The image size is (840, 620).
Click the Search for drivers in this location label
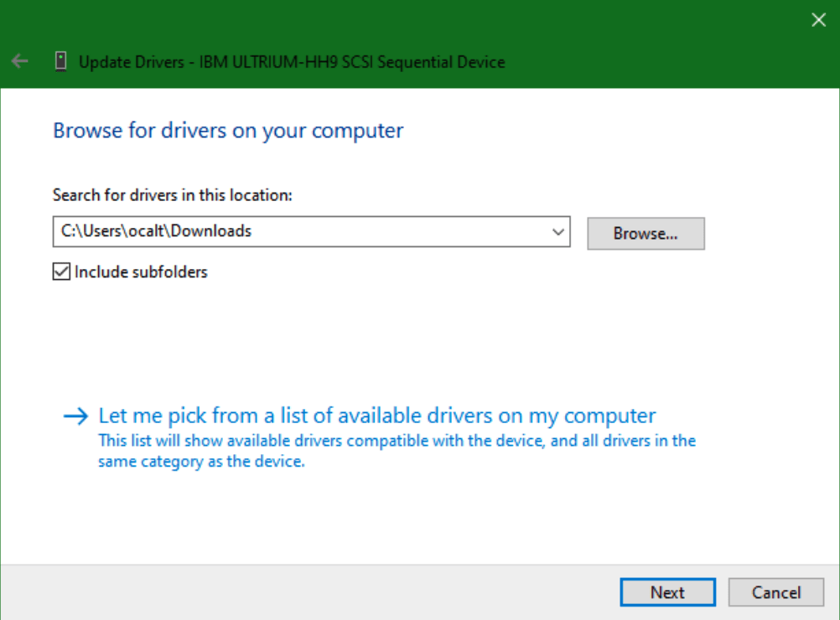tap(172, 194)
